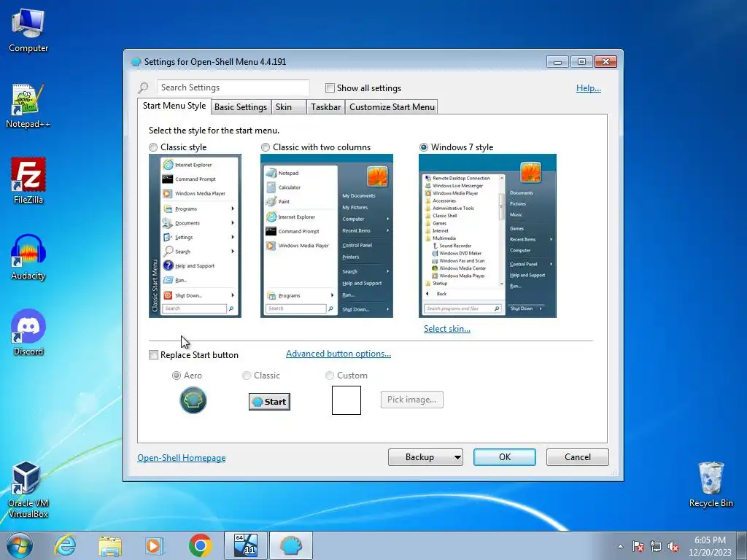The height and width of the screenshot is (560, 747).
Task: Open the Backup dropdown button
Action: (425, 457)
